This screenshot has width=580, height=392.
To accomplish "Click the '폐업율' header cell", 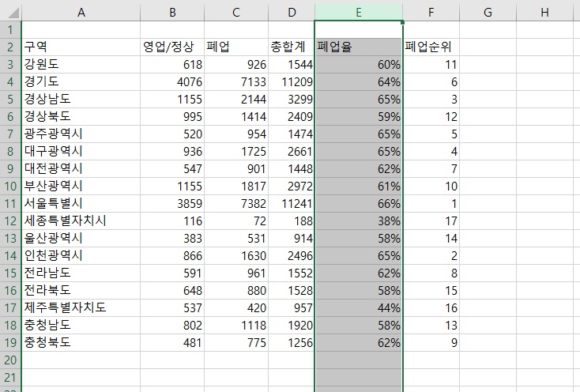I will pos(359,47).
